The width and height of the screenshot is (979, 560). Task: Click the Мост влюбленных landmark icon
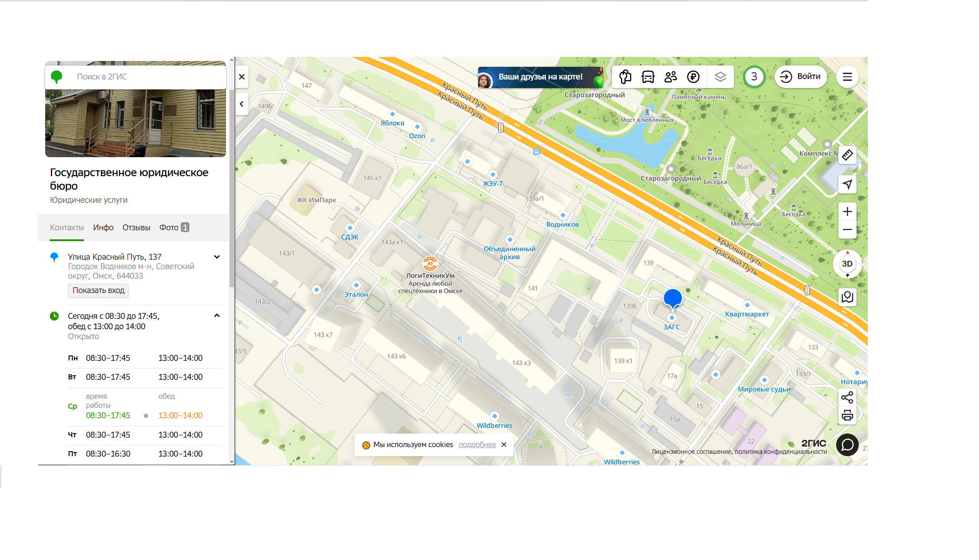[647, 112]
